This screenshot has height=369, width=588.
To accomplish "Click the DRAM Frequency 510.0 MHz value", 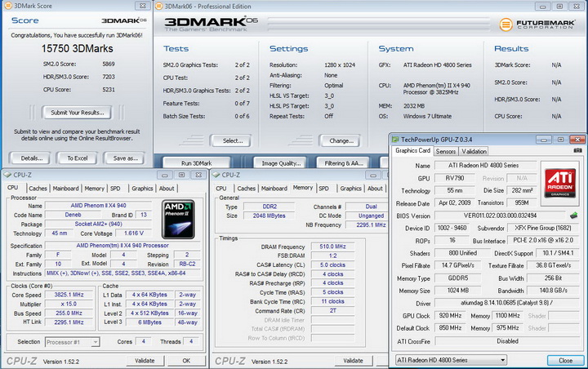I will click(x=332, y=247).
